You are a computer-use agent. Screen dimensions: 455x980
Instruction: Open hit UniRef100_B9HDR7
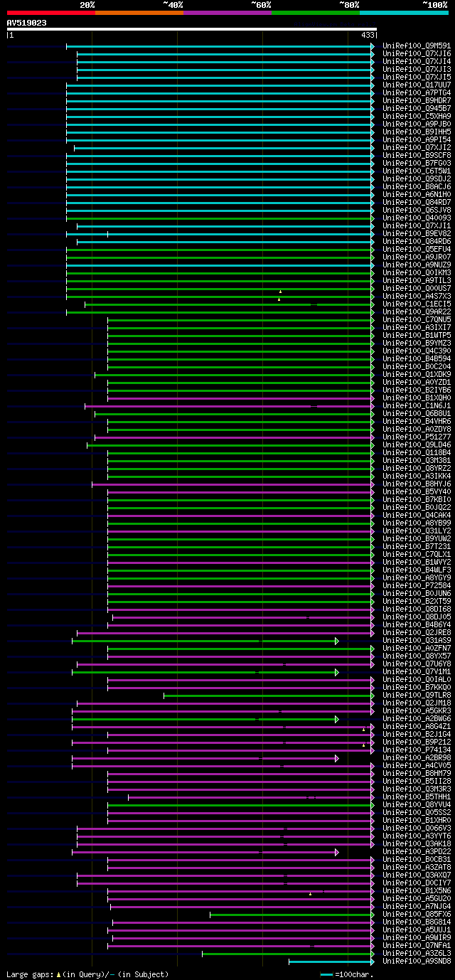point(417,101)
